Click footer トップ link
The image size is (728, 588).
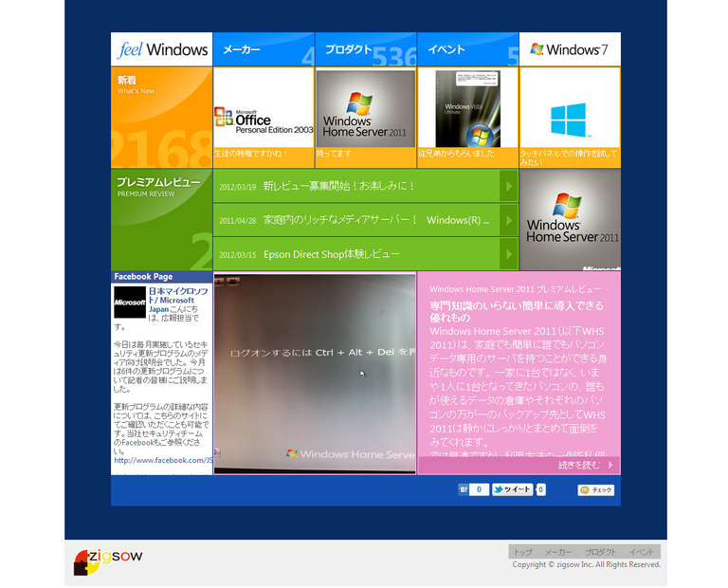(522, 551)
